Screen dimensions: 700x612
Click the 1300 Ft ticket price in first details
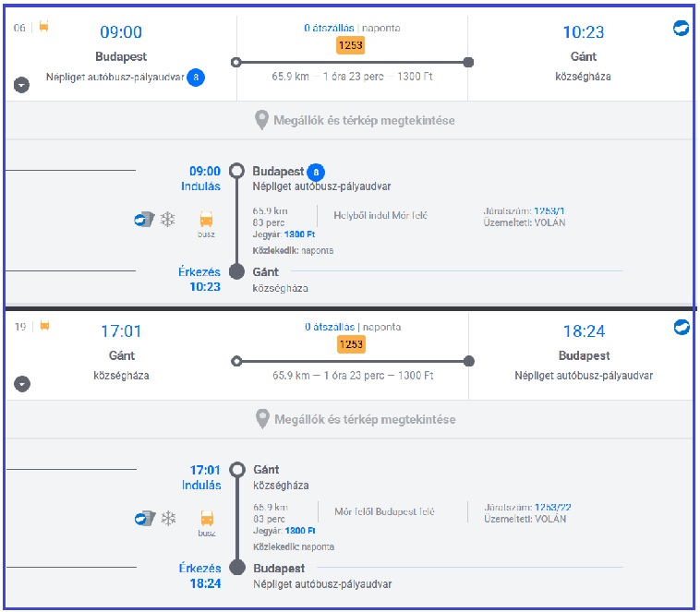[x=299, y=234]
